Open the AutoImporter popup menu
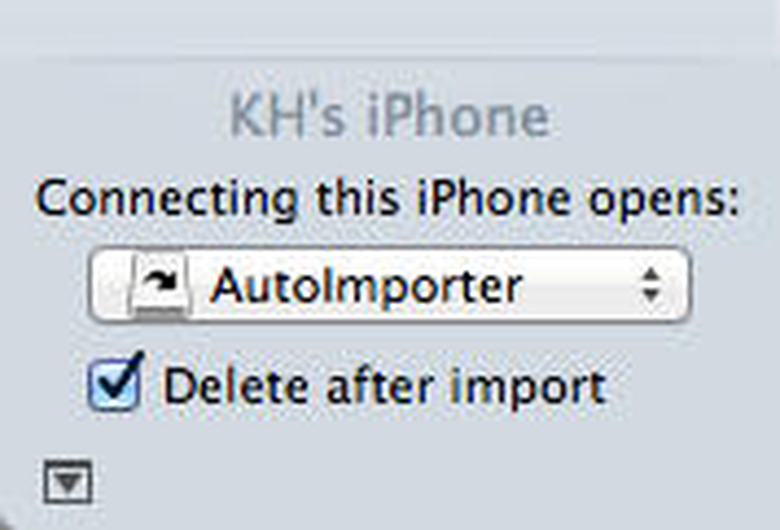 tap(389, 285)
